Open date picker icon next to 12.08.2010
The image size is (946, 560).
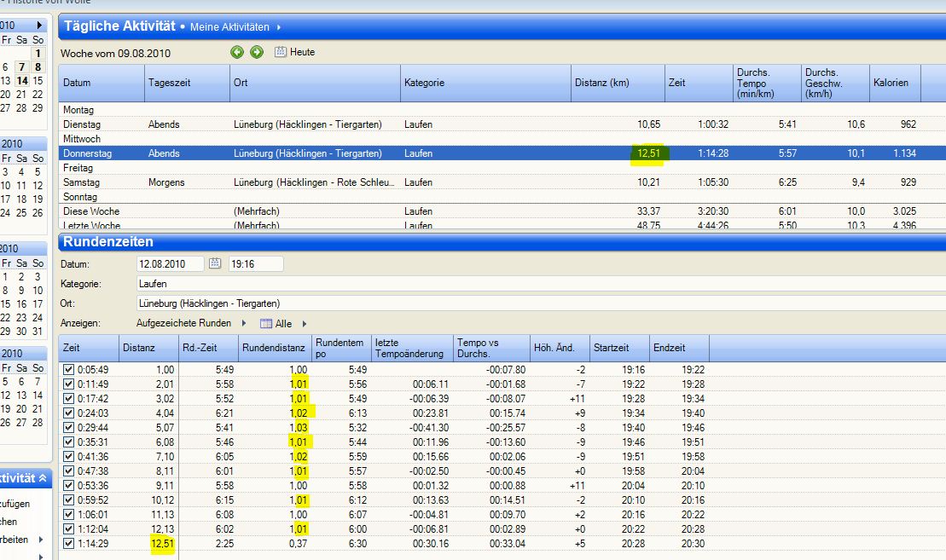click(x=215, y=264)
